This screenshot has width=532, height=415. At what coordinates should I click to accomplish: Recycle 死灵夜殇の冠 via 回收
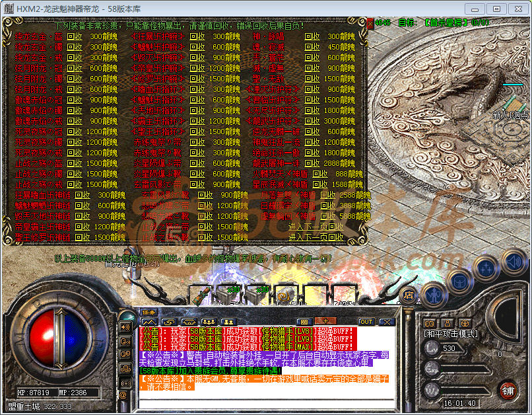pos(75,132)
